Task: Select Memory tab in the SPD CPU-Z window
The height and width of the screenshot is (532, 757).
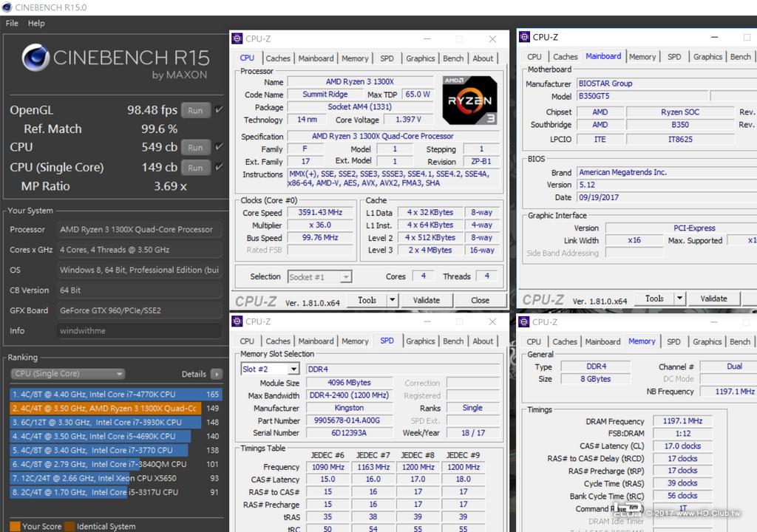Action: tap(355, 341)
